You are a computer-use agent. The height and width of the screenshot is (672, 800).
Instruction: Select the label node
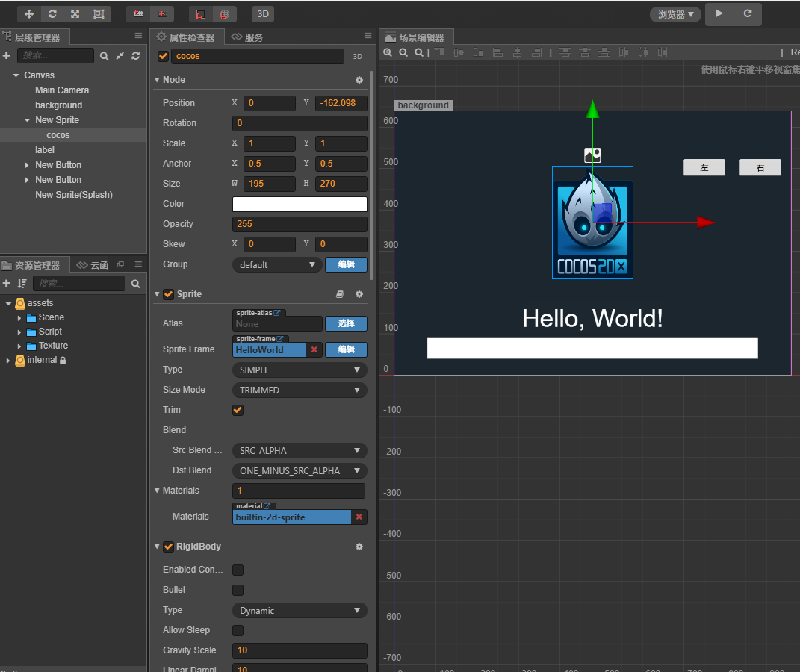(45, 150)
